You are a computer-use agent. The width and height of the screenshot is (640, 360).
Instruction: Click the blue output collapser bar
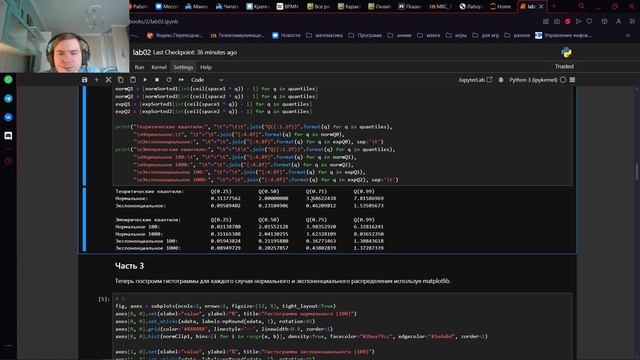click(x=84, y=219)
